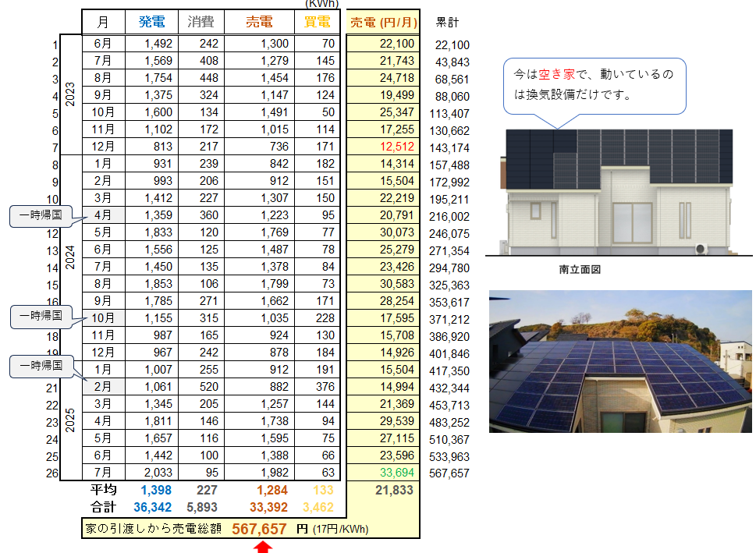Click the highlighted 4月 cell beside 1,359

[x=103, y=215]
